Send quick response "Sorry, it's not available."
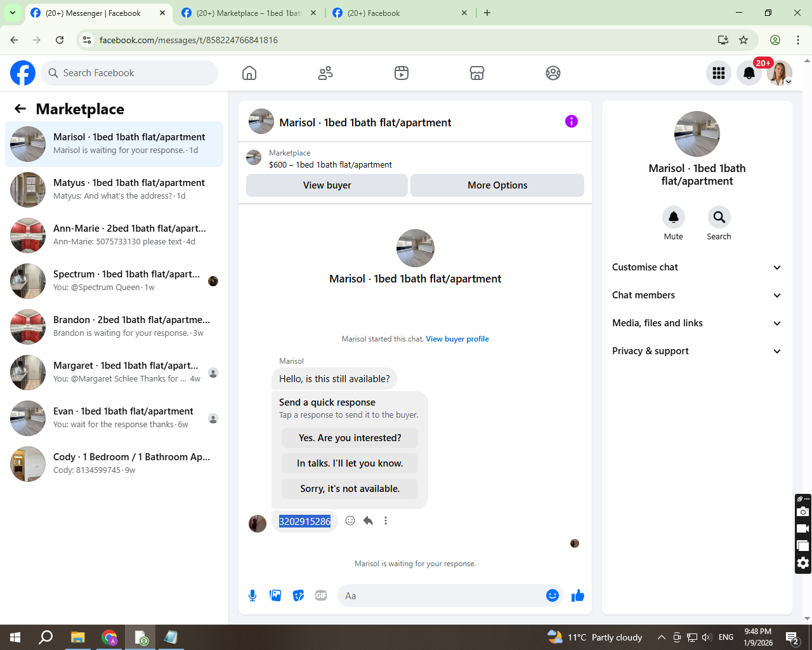This screenshot has width=812, height=650. [x=350, y=489]
